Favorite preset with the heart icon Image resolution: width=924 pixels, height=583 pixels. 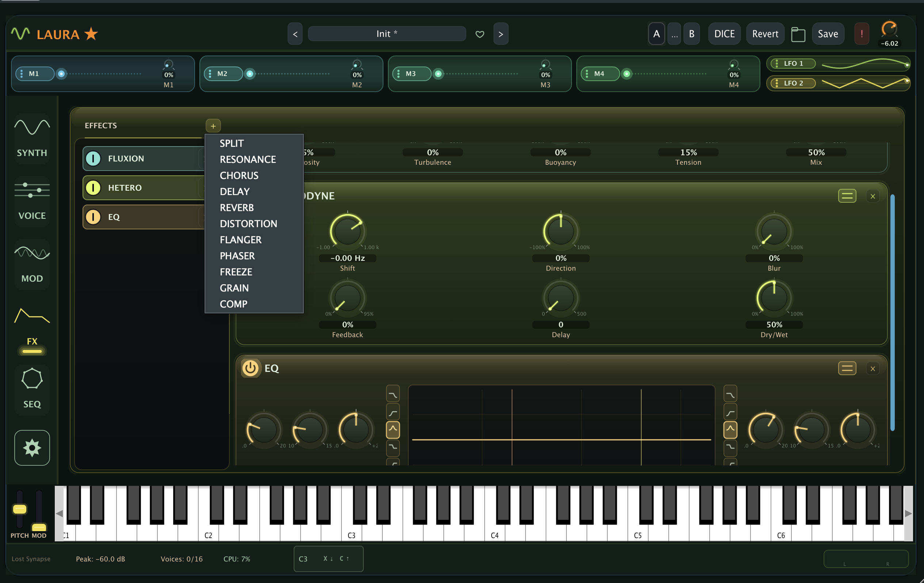tap(480, 34)
